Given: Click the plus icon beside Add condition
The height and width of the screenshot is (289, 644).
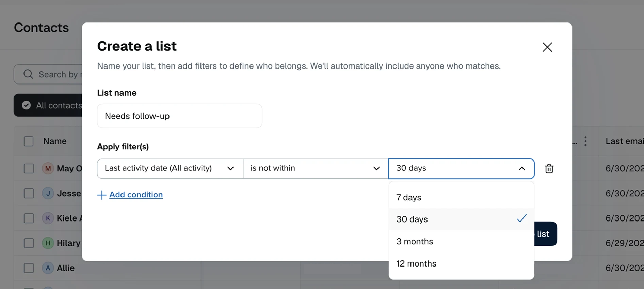Looking at the screenshot, I should click(101, 195).
